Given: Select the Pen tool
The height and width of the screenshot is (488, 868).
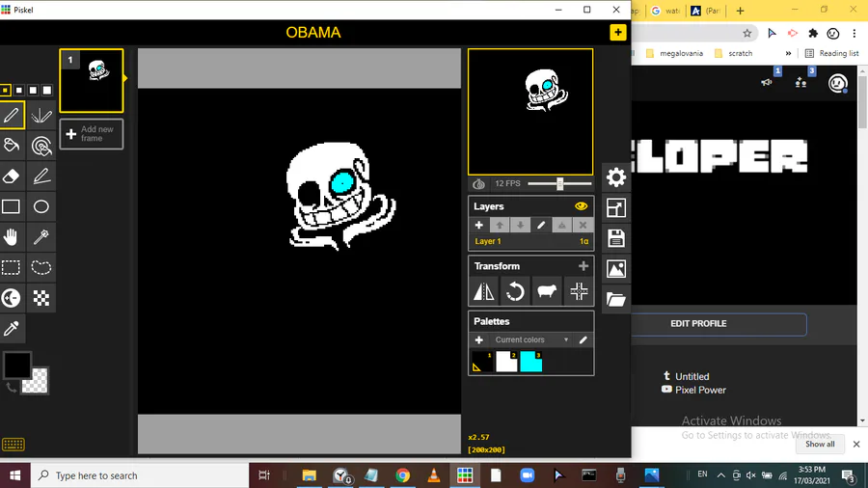Looking at the screenshot, I should click(x=11, y=115).
